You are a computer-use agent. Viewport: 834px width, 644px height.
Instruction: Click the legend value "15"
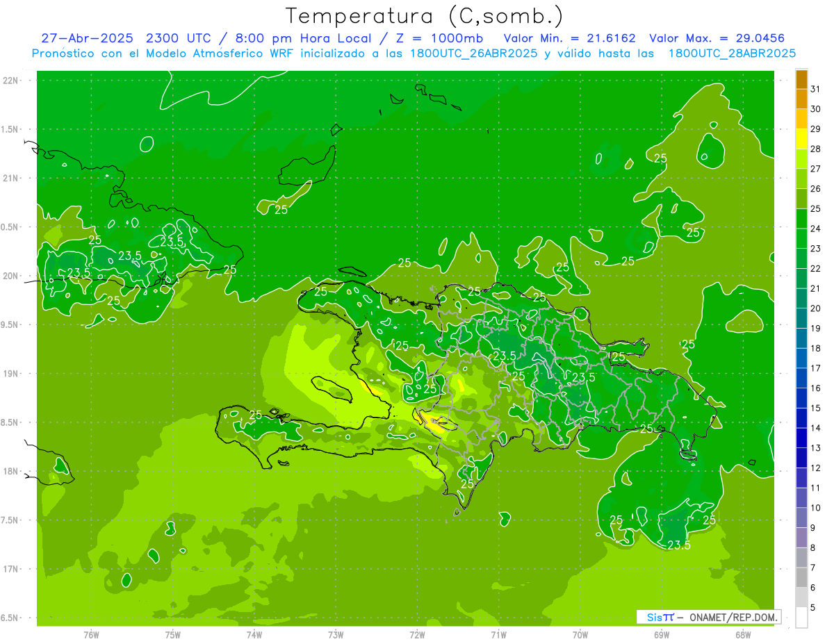[x=816, y=408]
